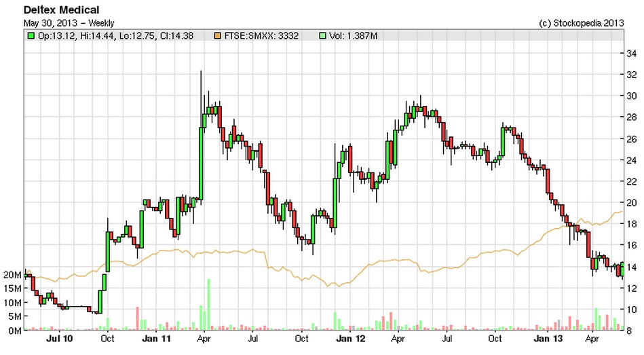Image resolution: width=644 pixels, height=355 pixels.
Task: Click the '32' price axis label
Action: coord(631,75)
